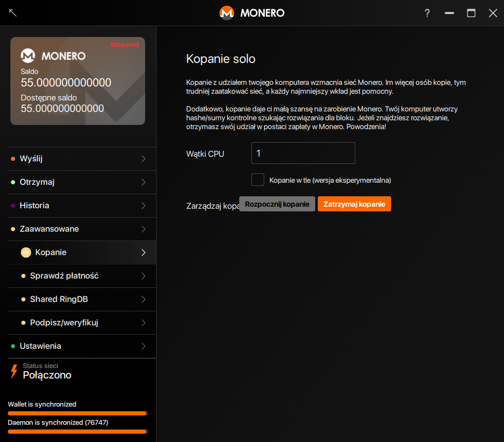
Task: Open the Ustawienia settings page
Action: point(82,346)
